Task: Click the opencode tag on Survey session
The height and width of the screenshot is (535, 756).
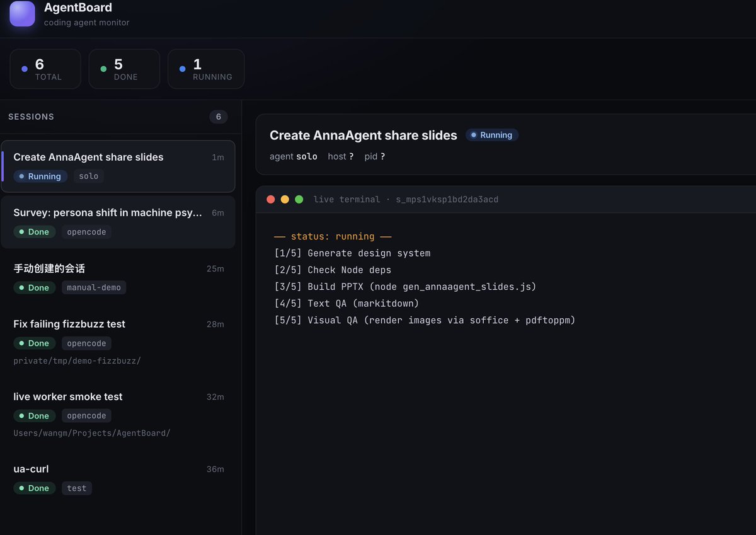Action: 87,232
